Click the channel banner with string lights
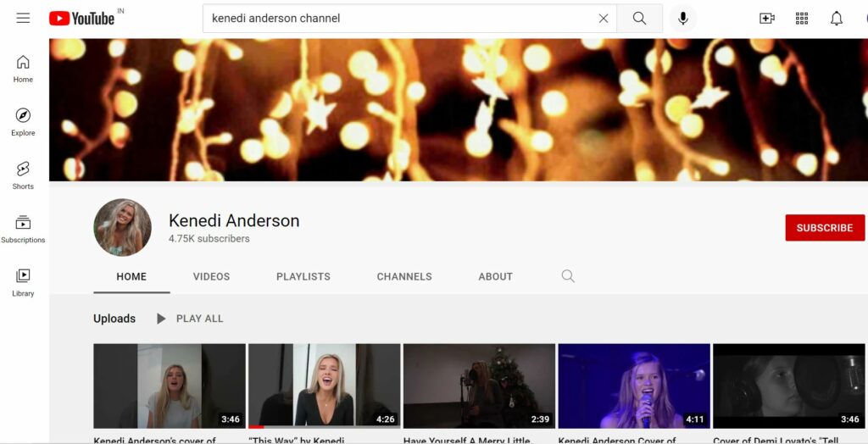 (459, 109)
